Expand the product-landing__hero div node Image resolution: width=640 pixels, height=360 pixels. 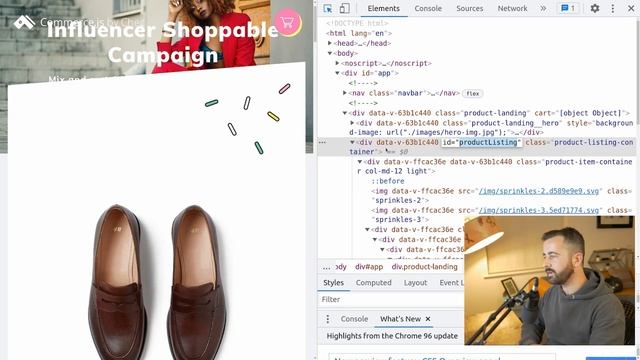[x=352, y=123]
